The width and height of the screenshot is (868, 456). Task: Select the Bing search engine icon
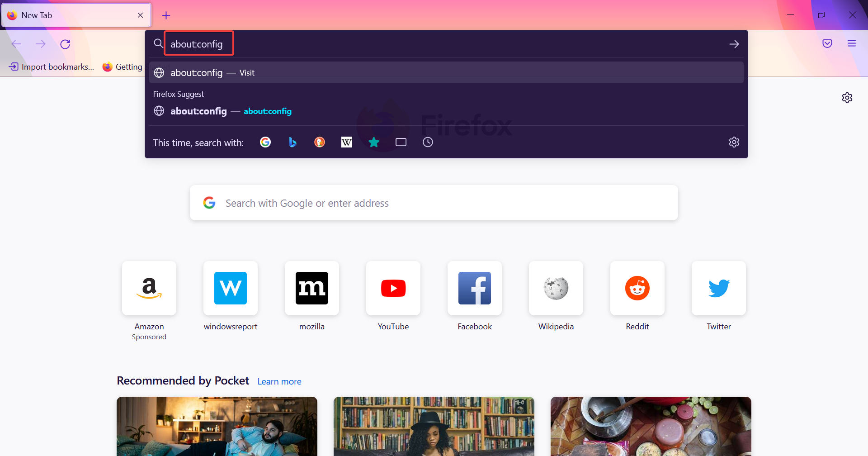tap(292, 142)
